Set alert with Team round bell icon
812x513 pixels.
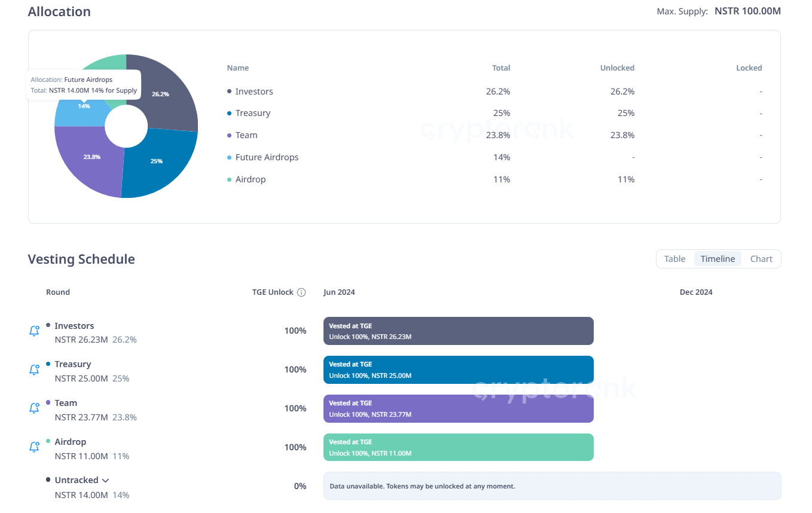[x=34, y=409]
